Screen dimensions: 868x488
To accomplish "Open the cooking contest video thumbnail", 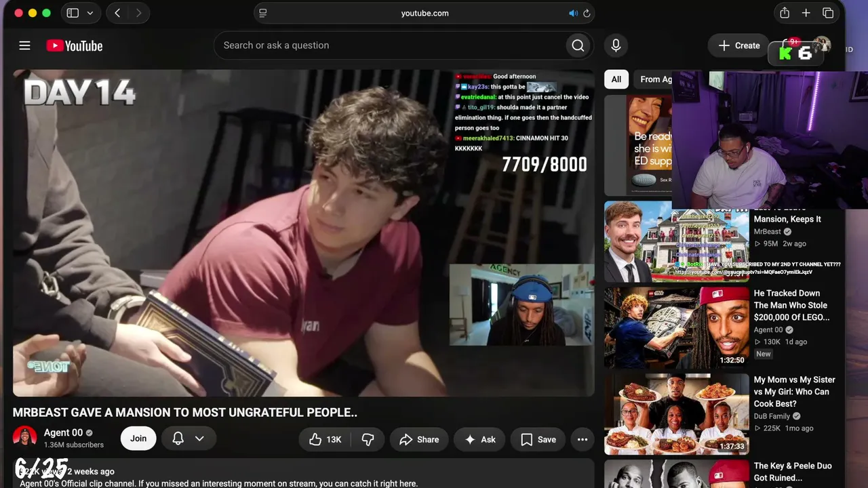I will [x=677, y=414].
